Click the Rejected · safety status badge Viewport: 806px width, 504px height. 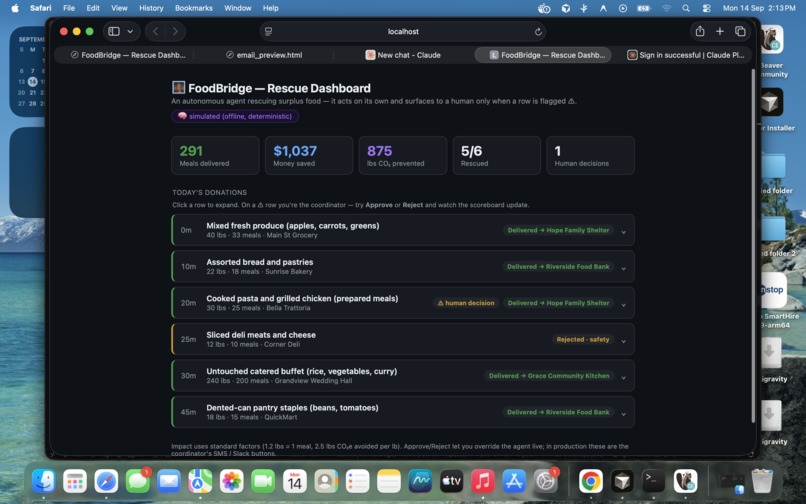point(583,339)
